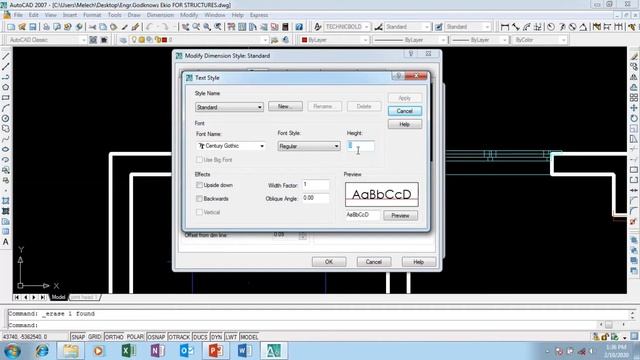Click the Rotate tool in modify toolbar
This screenshot has width=640, height=360.
point(633,118)
